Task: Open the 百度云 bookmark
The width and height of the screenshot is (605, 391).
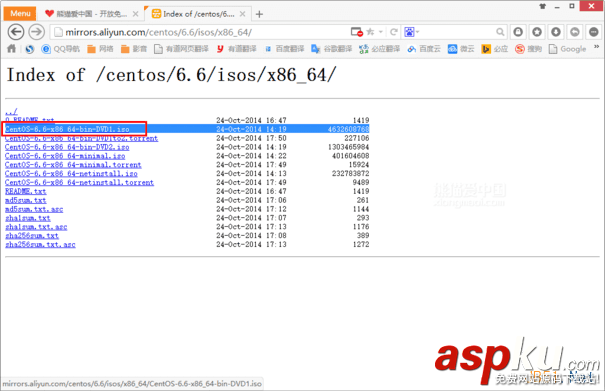Action: [424, 49]
